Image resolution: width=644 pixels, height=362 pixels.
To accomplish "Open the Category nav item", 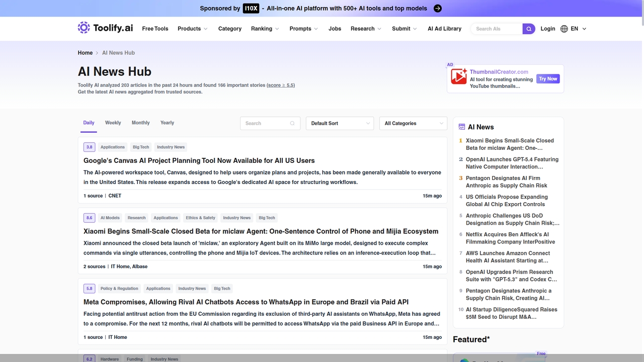I will pos(230,29).
